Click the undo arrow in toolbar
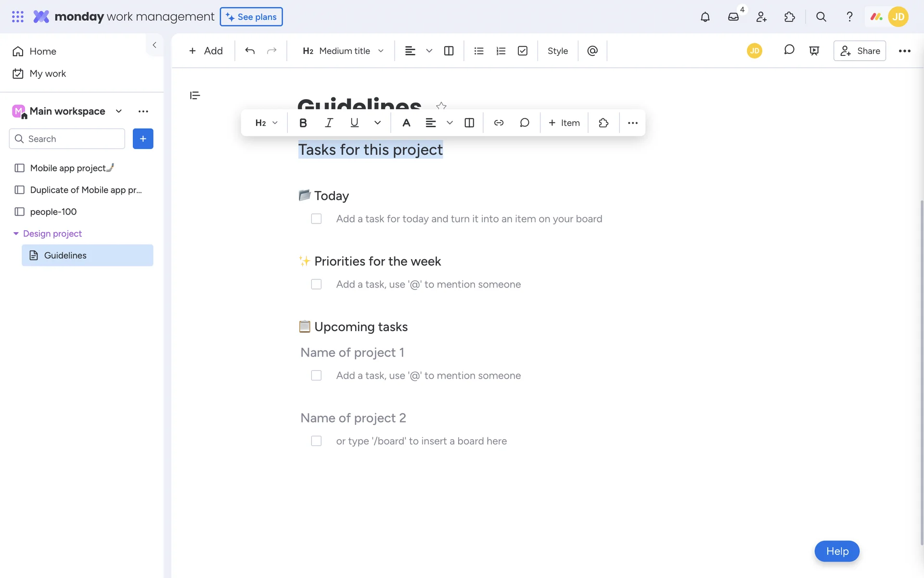 pyautogui.click(x=249, y=51)
